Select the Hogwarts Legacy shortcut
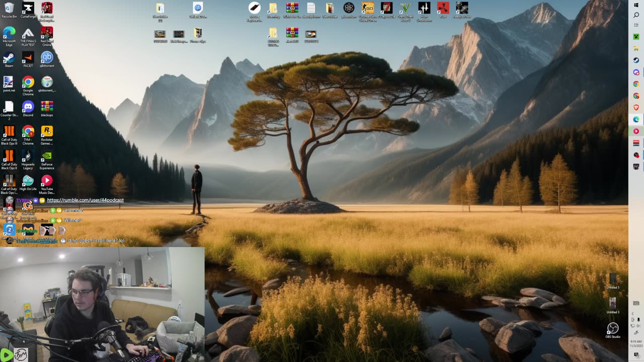 point(28,159)
